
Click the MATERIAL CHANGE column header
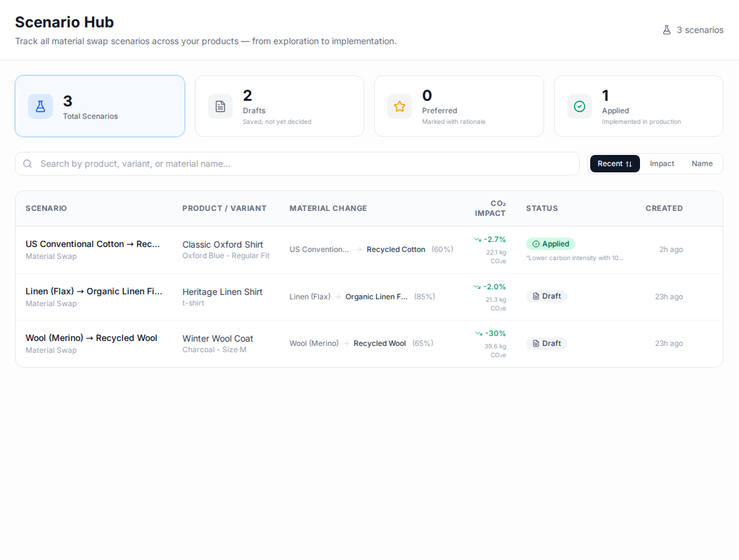(328, 208)
